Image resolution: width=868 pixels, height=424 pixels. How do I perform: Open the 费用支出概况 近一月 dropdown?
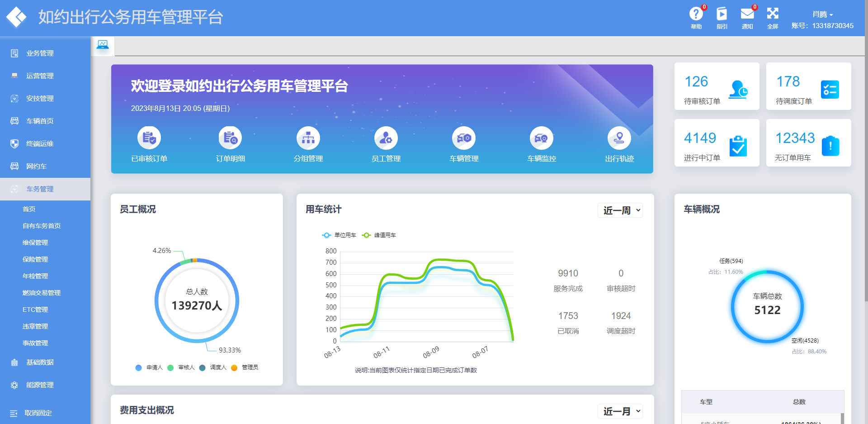(620, 411)
